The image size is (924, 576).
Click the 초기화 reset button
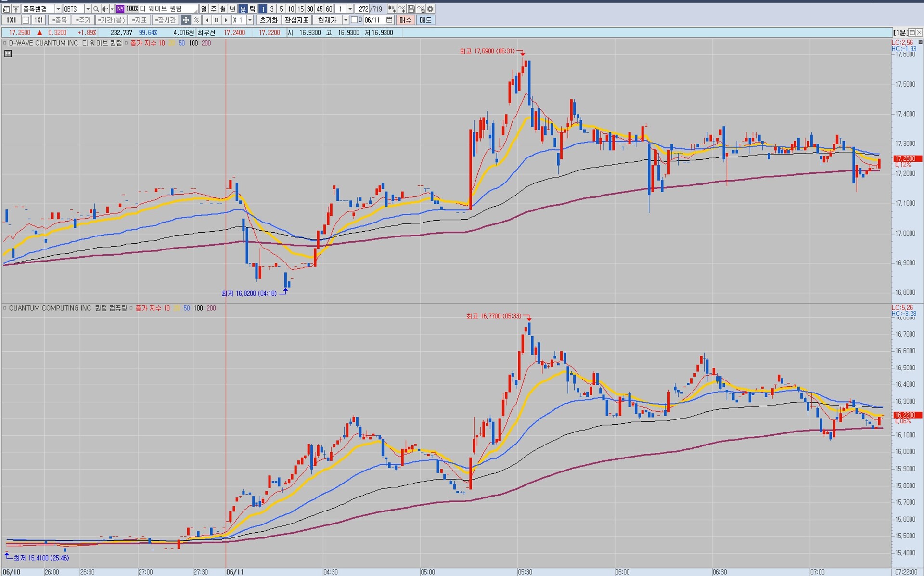(269, 20)
